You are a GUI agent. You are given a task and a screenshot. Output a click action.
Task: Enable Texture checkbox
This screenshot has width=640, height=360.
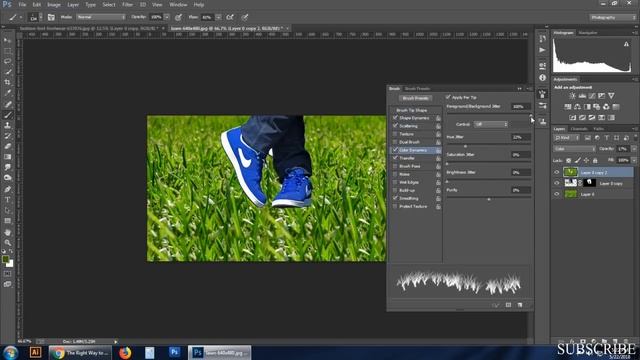(x=395, y=134)
